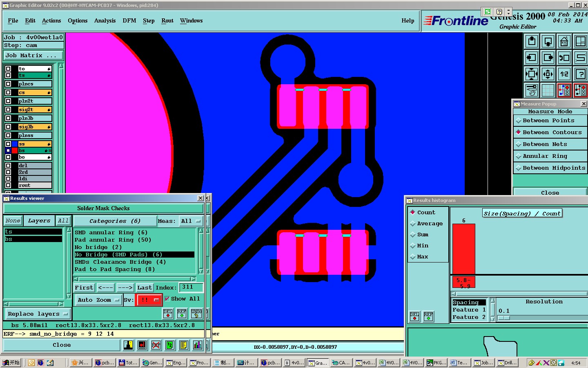Click the black net traffic-light icon
Image resolution: width=588 pixels, height=368 pixels.
(581, 90)
